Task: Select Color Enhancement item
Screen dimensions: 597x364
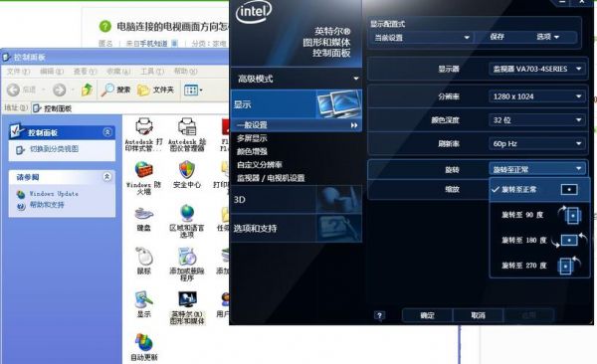Action: tap(252, 151)
